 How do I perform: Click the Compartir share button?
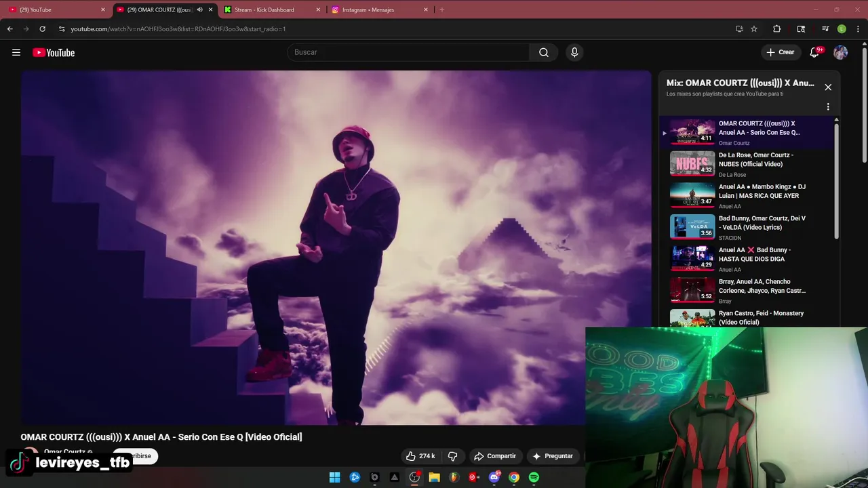[x=495, y=456]
